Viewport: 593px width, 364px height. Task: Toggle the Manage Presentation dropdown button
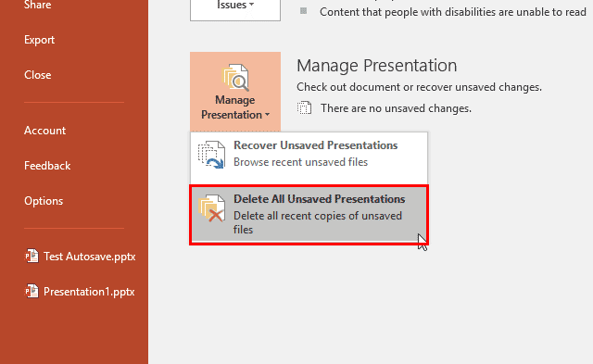(235, 92)
